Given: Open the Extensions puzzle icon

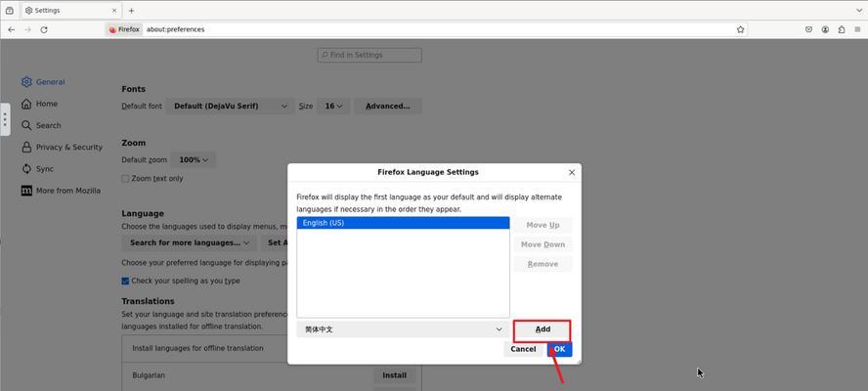Looking at the screenshot, I should click(842, 29).
